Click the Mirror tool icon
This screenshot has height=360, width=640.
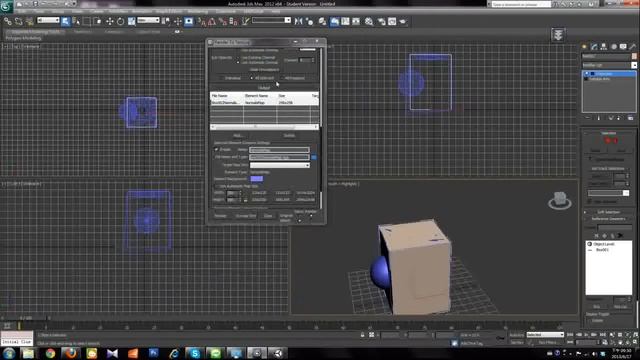point(298,21)
